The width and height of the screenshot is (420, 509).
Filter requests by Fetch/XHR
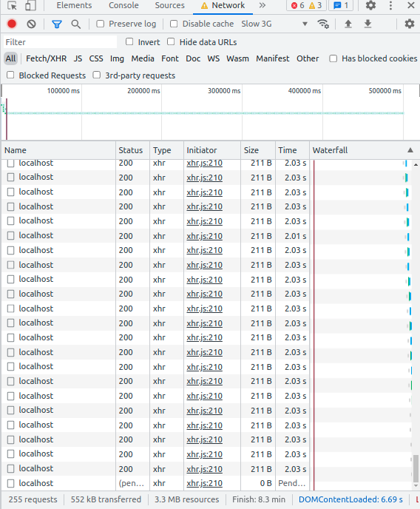pos(46,58)
